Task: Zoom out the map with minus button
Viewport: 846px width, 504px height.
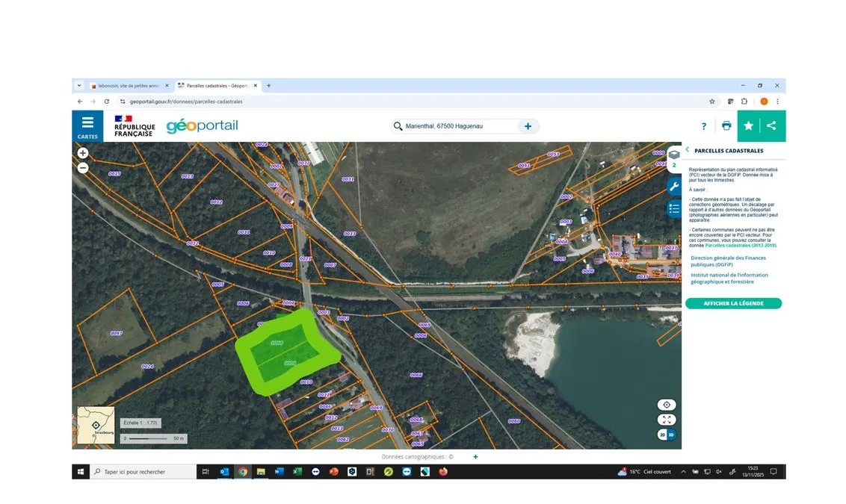Action: tap(82, 168)
